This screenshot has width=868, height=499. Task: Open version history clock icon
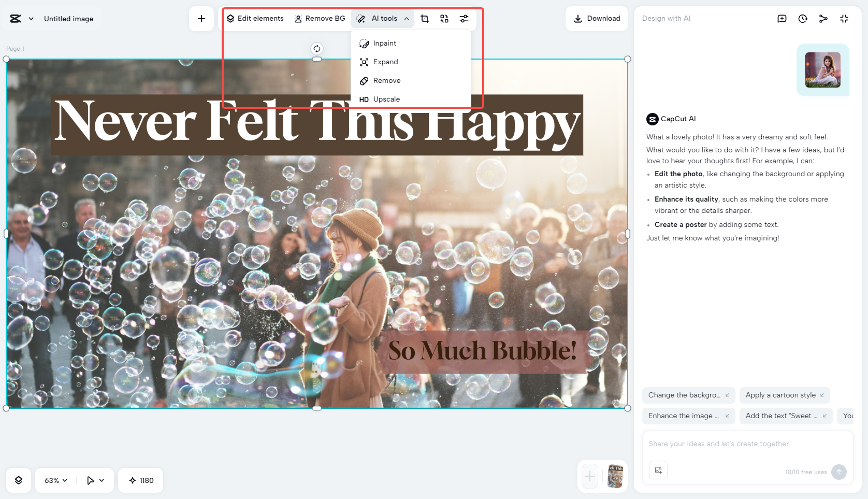pos(803,18)
